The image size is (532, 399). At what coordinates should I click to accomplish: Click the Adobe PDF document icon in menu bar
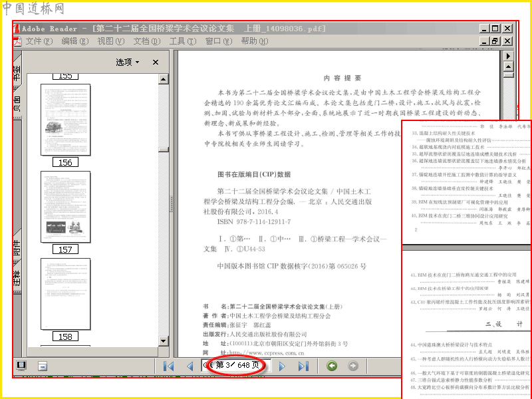point(17,41)
